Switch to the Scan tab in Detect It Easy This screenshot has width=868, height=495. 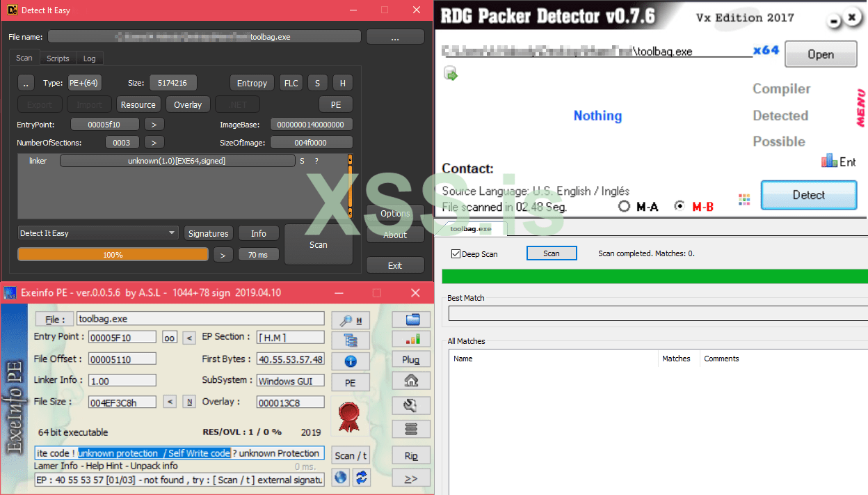pyautogui.click(x=24, y=58)
